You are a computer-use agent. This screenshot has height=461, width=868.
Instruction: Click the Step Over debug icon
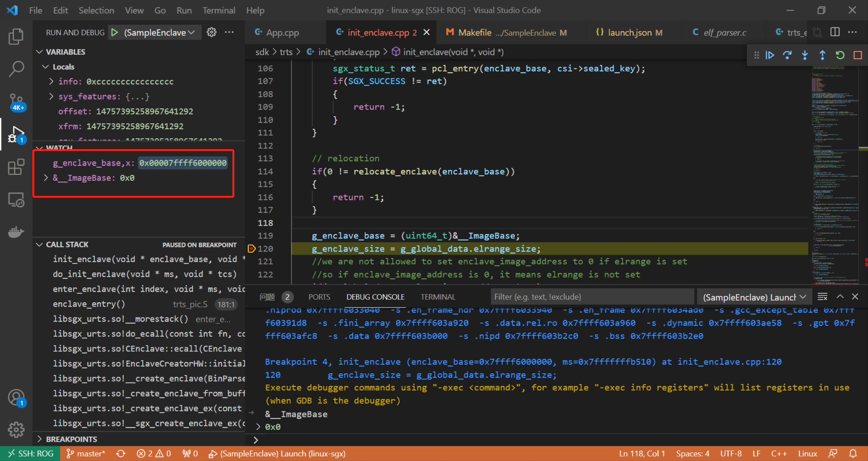coord(787,55)
